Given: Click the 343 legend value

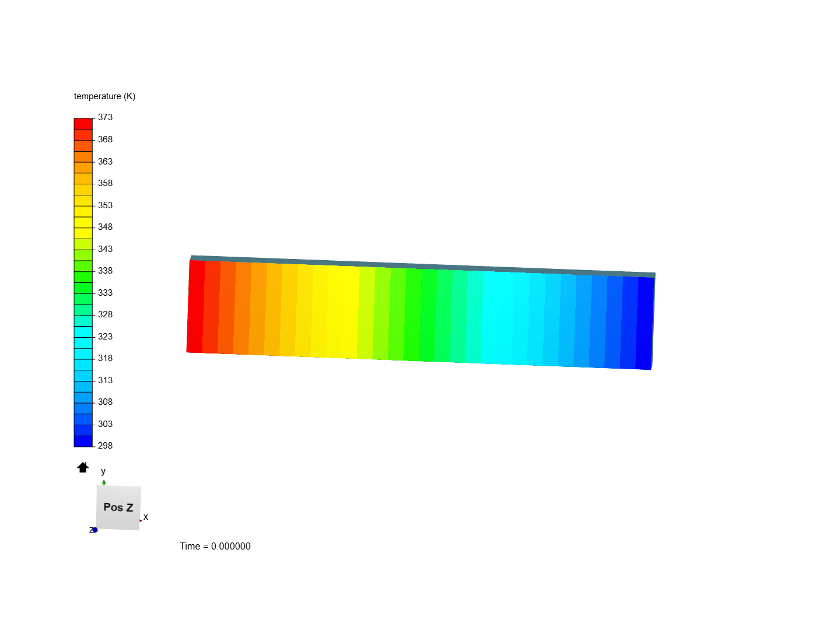Looking at the screenshot, I should pos(105,249).
